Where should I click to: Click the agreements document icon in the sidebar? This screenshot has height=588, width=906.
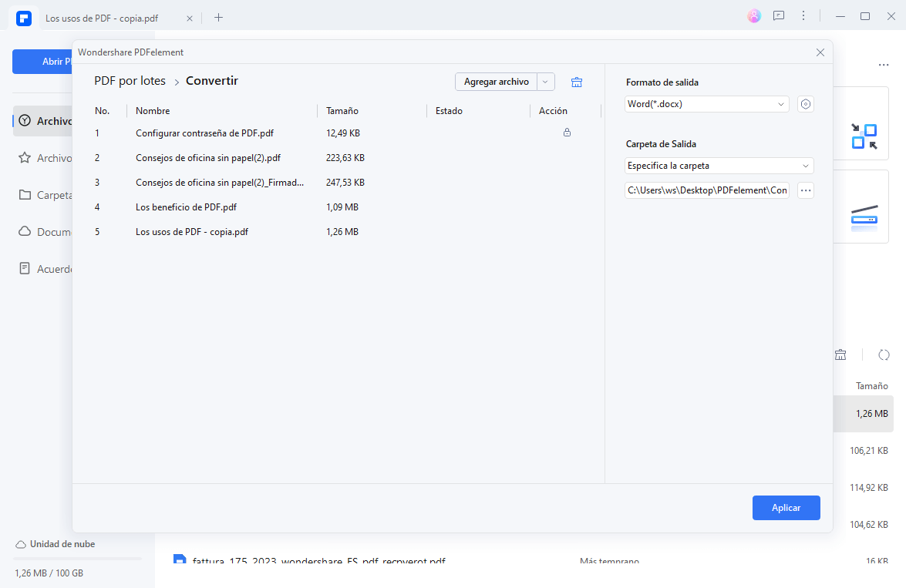click(25, 269)
